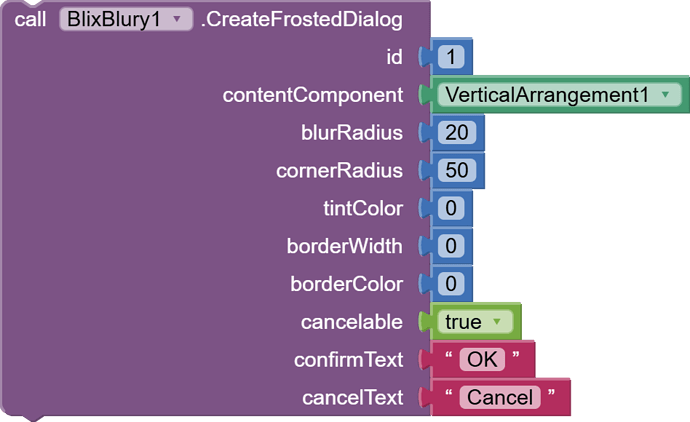Select the cancelText parameter label
Image resolution: width=690 pixels, height=422 pixels.
click(x=352, y=398)
